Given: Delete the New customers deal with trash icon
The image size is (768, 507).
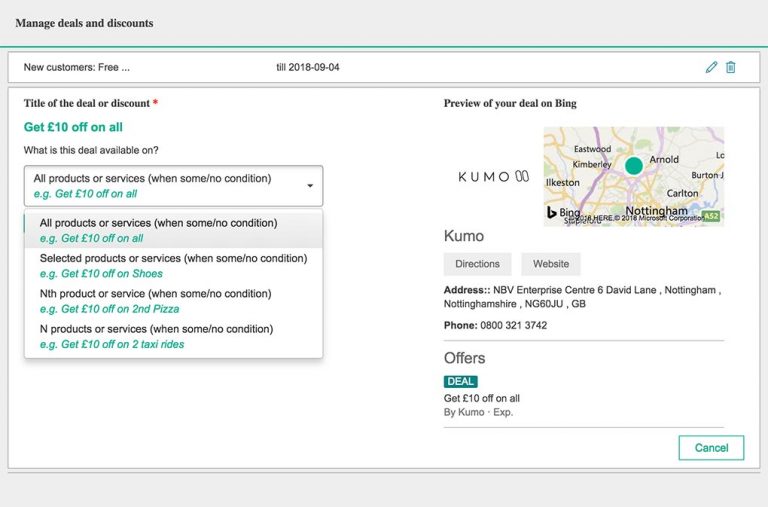Looking at the screenshot, I should (x=730, y=67).
